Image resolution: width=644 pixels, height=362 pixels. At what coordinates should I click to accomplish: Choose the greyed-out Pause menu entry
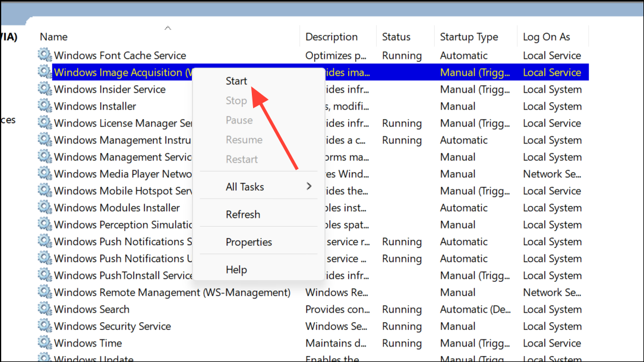coord(239,120)
